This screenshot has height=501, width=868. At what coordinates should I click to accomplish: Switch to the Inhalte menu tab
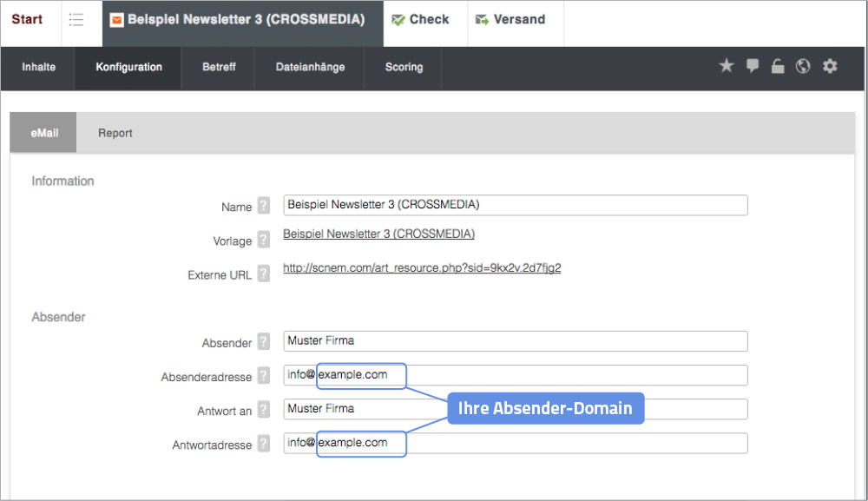click(x=39, y=68)
